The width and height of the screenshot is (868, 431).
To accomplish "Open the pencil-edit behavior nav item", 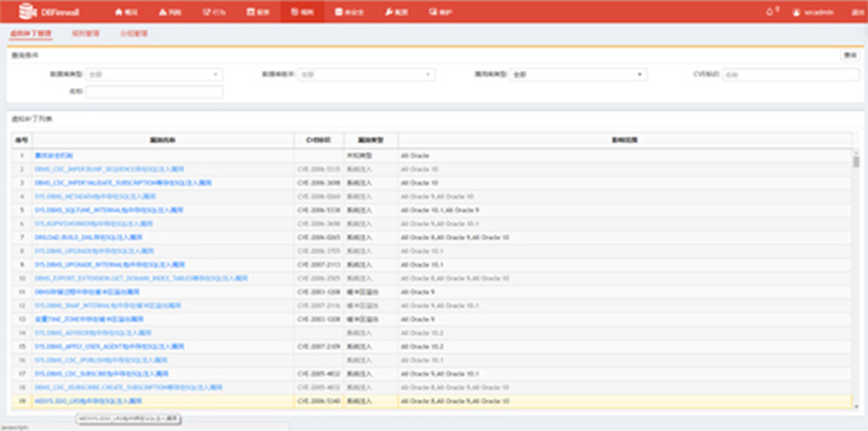I will point(214,11).
